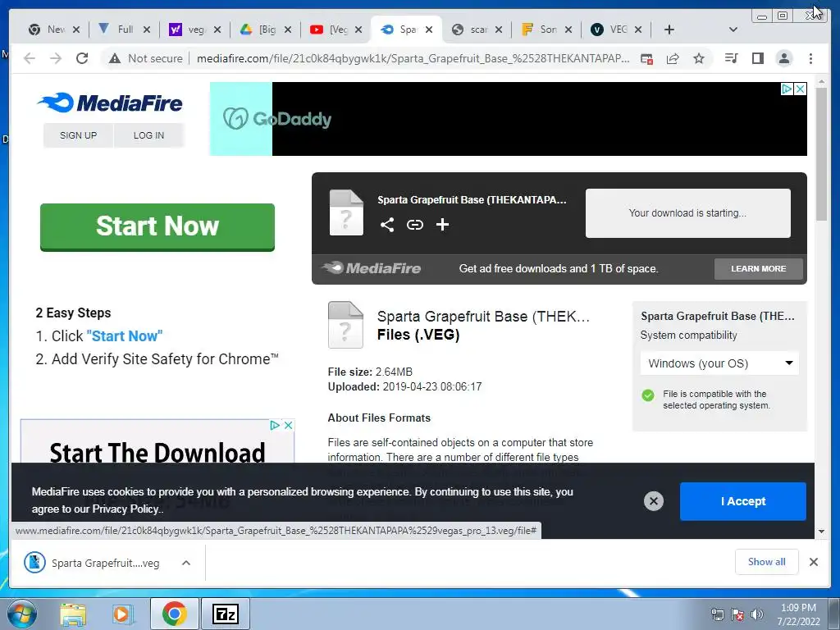Expand the tab search chevron

click(733, 30)
